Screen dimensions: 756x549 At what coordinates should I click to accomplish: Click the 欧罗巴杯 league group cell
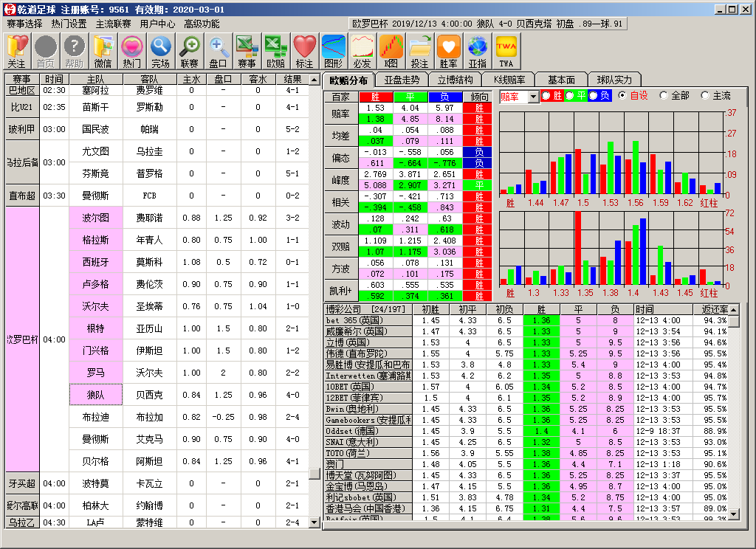(x=22, y=339)
